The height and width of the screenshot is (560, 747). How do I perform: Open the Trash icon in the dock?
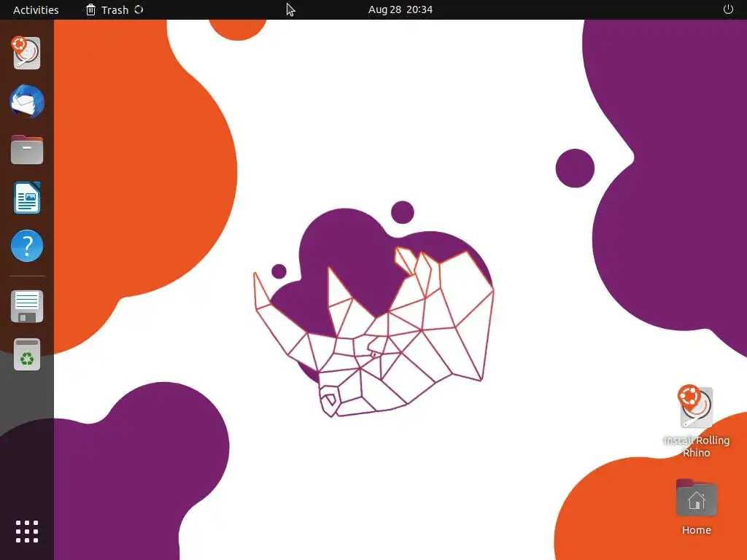[x=27, y=355]
